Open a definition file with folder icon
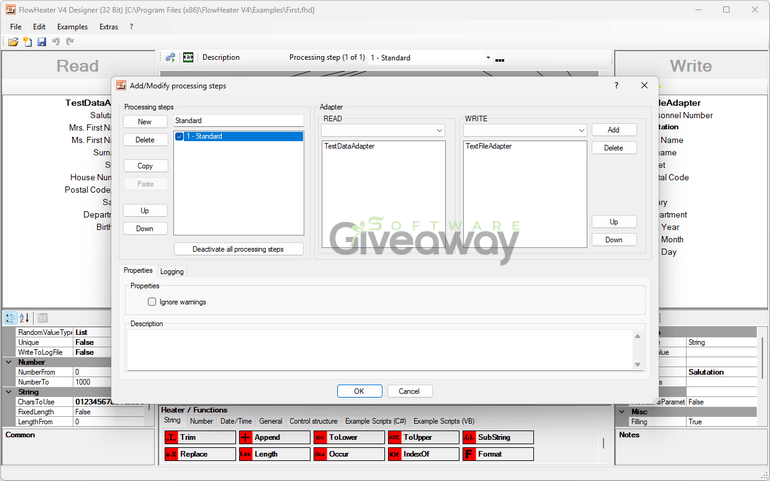Screen dimensions: 770x481 tap(13, 42)
